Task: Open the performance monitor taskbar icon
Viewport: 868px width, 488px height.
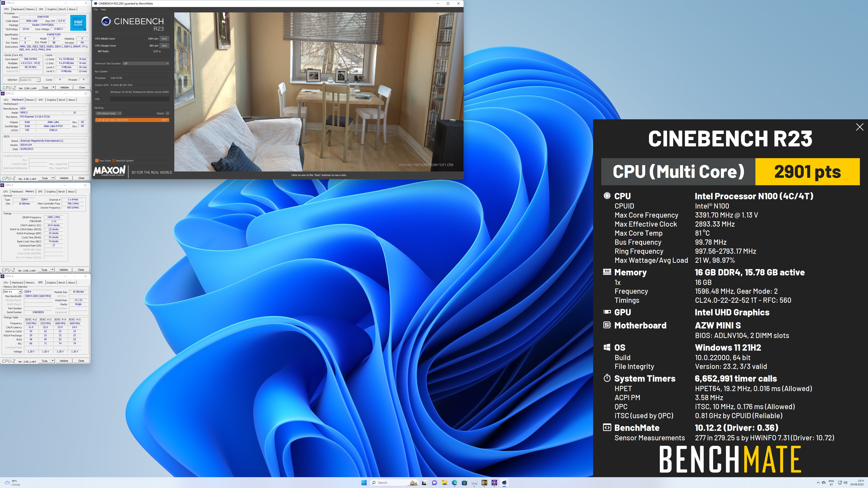Action: pos(474,483)
